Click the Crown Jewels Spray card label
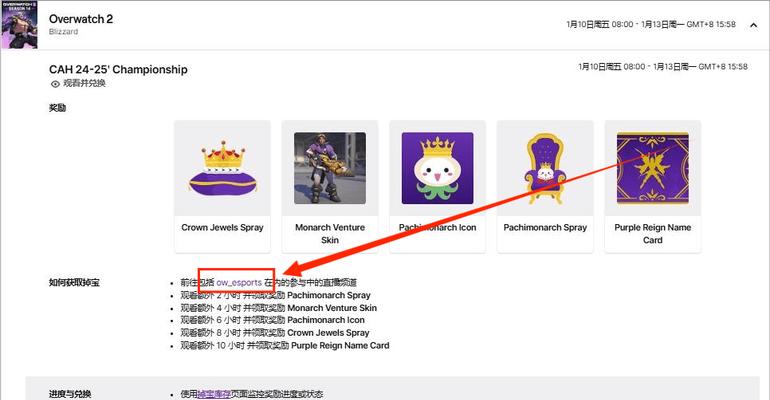The image size is (770, 400). (x=222, y=228)
